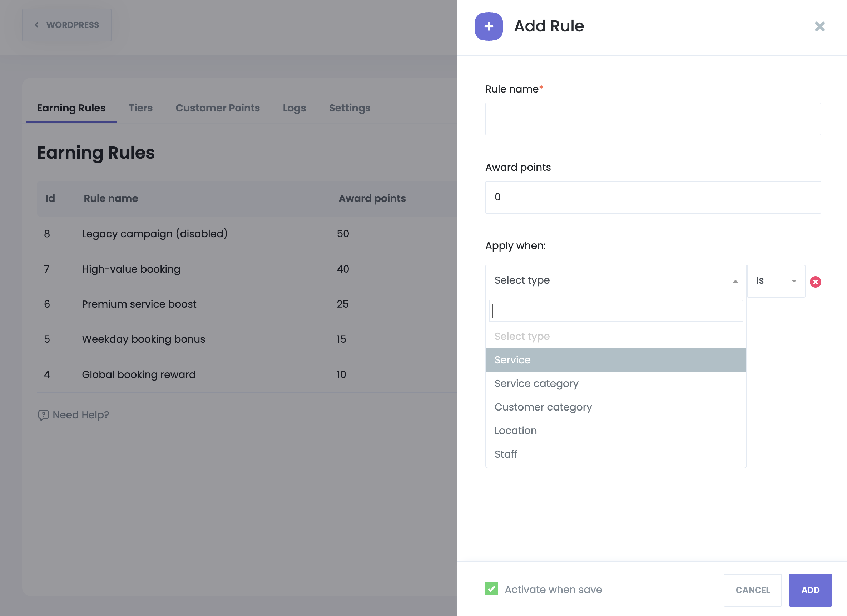Click the CANCEL button
This screenshot has height=616, width=847.
pos(752,590)
